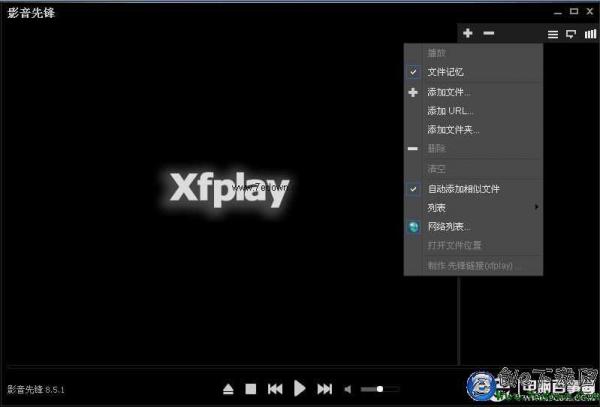
Task: Click the greyed 清空 menu entry
Action: tap(474, 169)
